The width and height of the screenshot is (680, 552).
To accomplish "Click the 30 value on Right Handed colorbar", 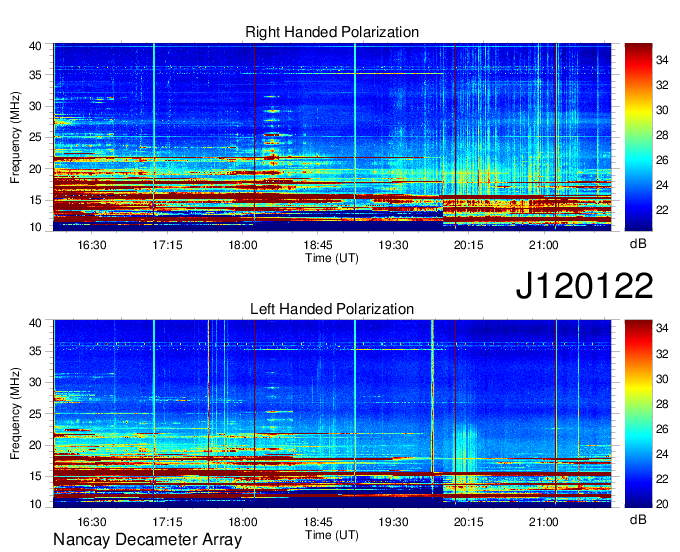I will pos(662,110).
